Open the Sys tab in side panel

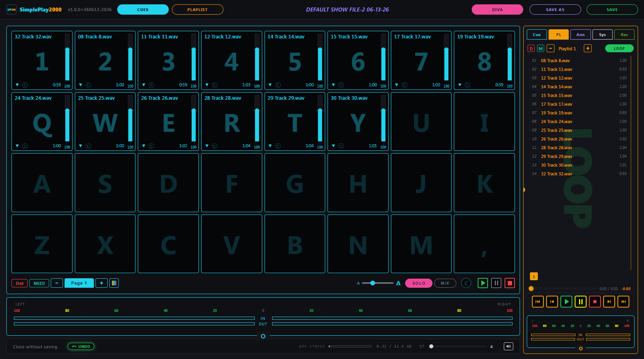coord(602,34)
